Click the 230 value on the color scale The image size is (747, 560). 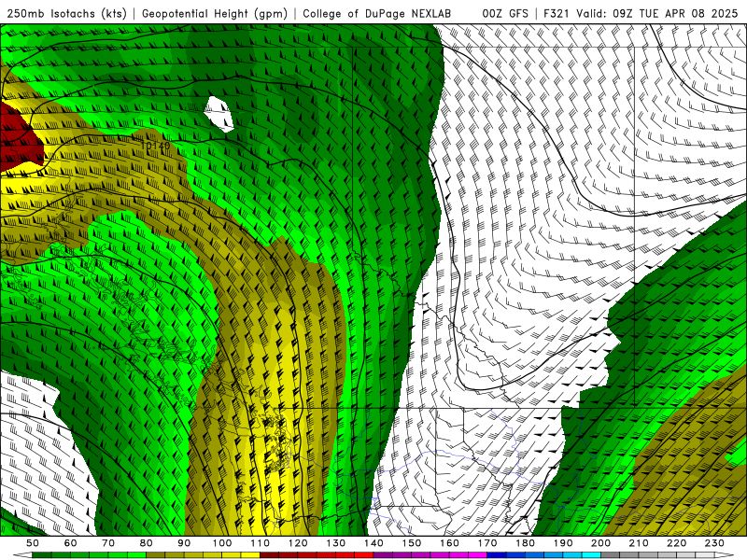click(x=714, y=543)
